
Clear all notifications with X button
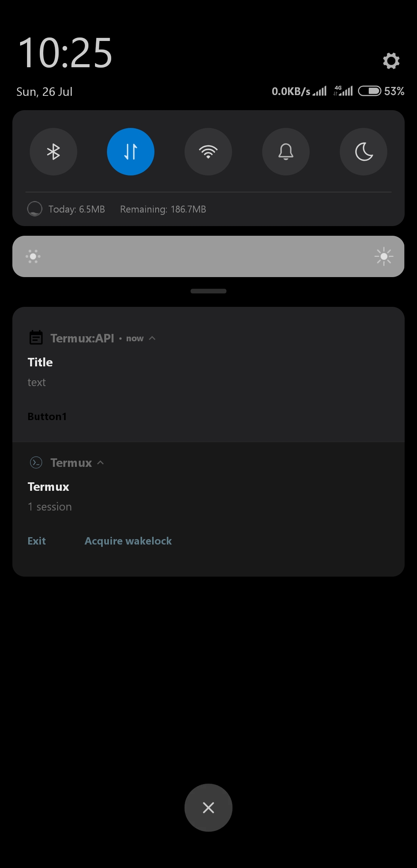[x=208, y=808]
